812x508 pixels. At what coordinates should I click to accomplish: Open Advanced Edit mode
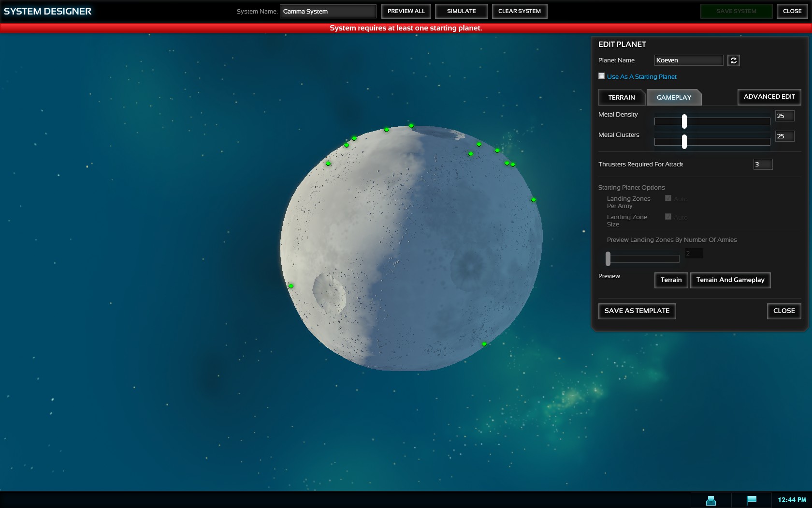(769, 97)
